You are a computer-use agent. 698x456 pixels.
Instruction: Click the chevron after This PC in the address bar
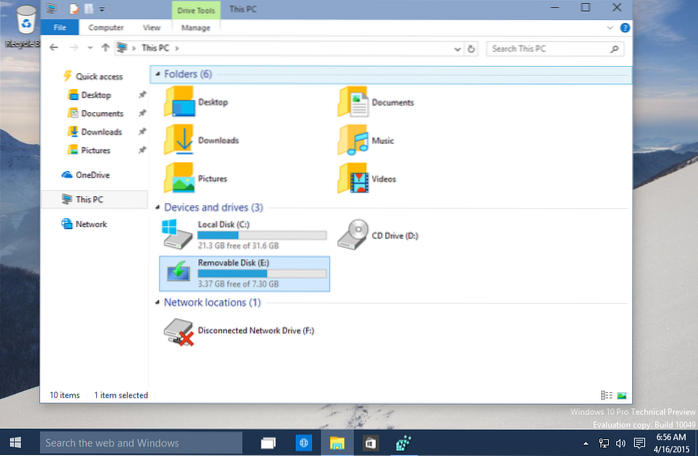point(177,48)
